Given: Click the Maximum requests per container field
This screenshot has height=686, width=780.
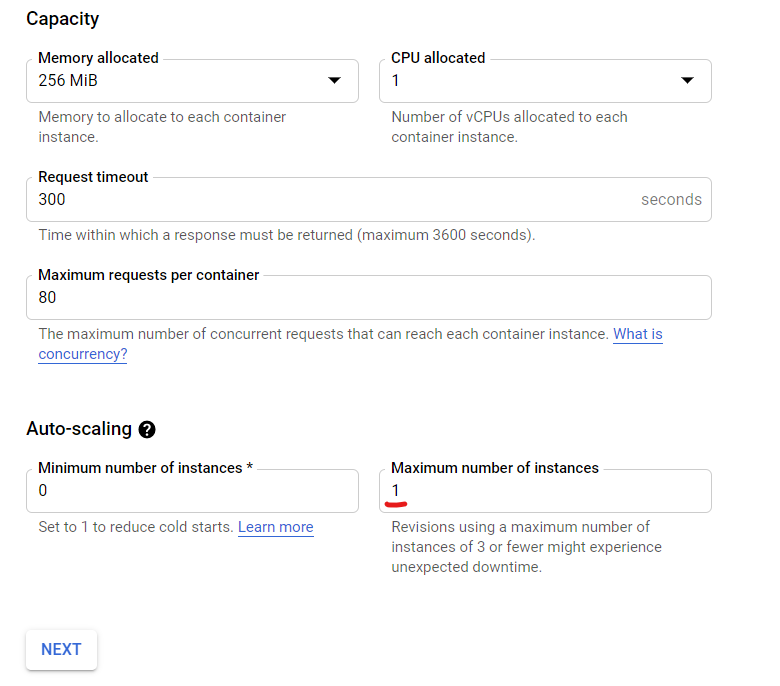Looking at the screenshot, I should pos(368,298).
